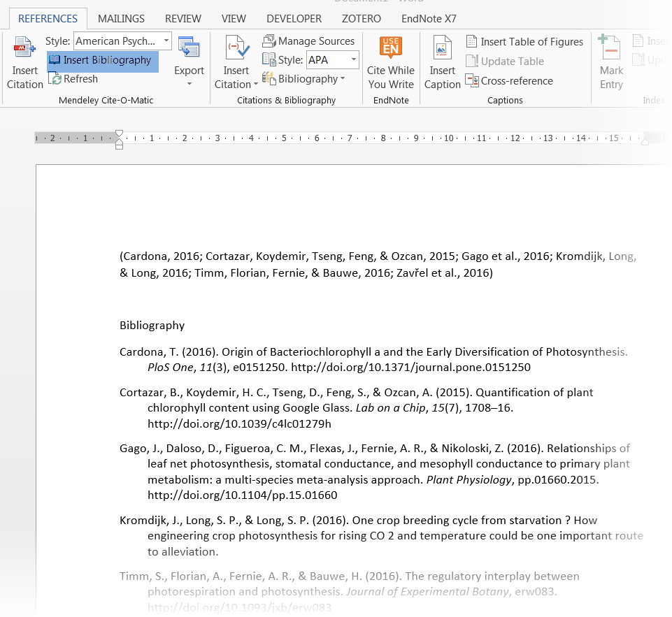Screen dimensions: 672x617
Task: Switch to the VIEW ribbon tab
Action: pyautogui.click(x=234, y=19)
